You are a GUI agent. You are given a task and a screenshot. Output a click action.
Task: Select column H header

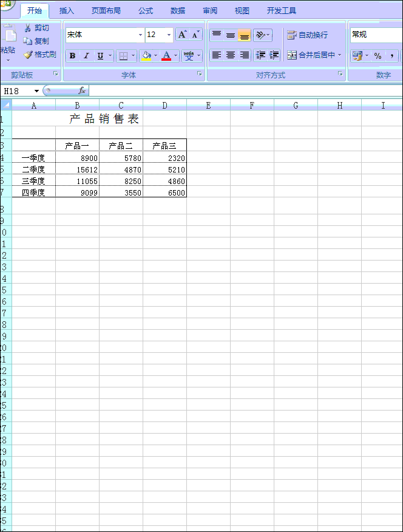pyautogui.click(x=340, y=106)
